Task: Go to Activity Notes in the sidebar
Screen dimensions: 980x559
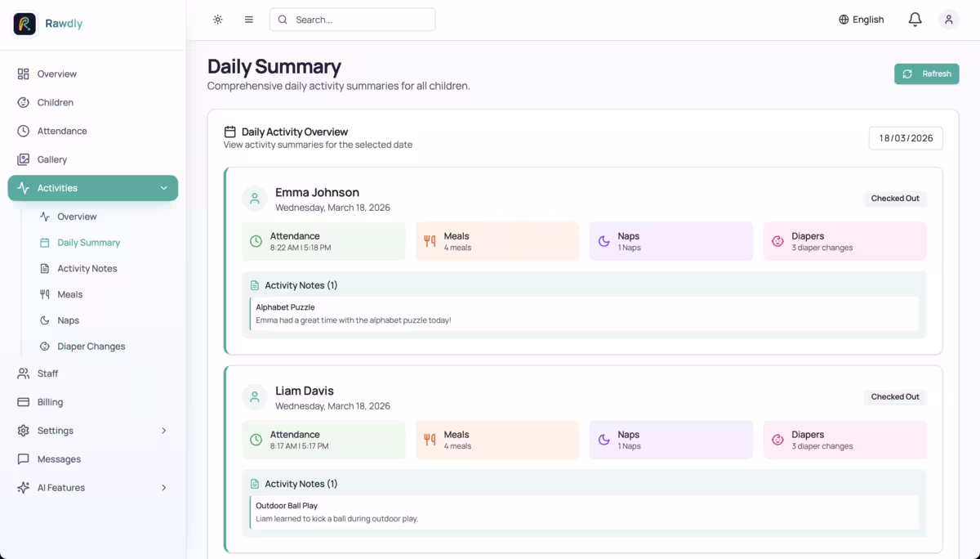Action: (x=87, y=268)
